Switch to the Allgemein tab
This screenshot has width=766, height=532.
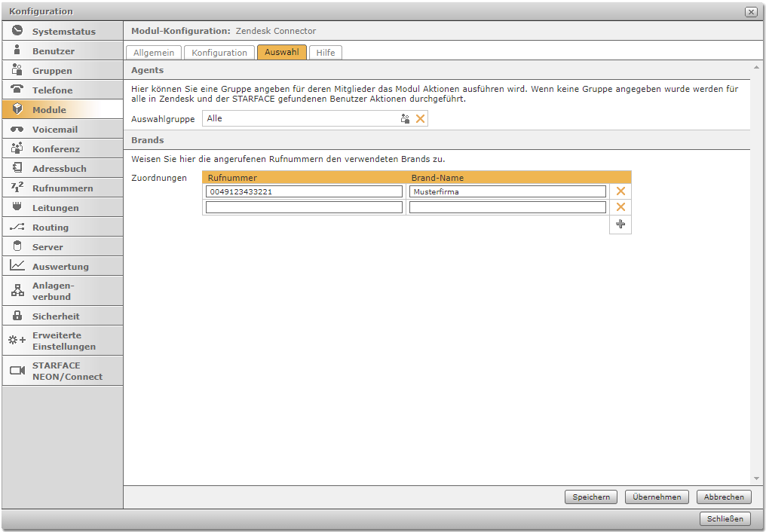coord(154,53)
